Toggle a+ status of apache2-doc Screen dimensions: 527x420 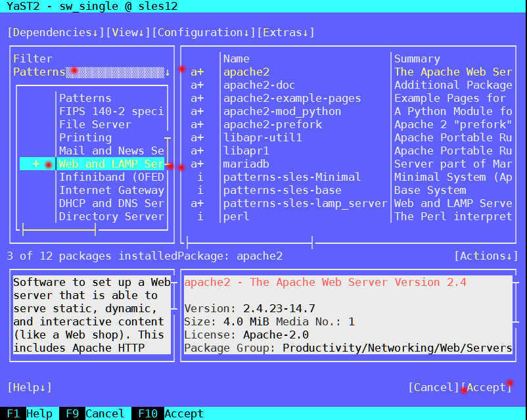pos(197,85)
